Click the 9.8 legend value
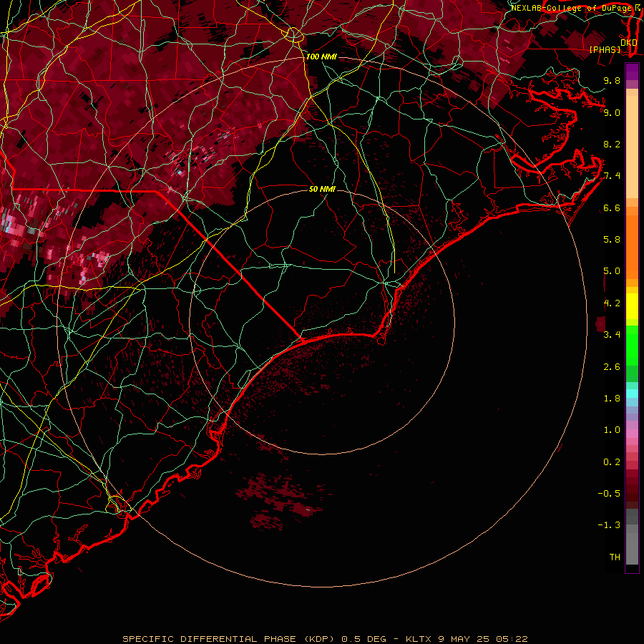Viewport: 644px width, 644px height. [x=612, y=80]
